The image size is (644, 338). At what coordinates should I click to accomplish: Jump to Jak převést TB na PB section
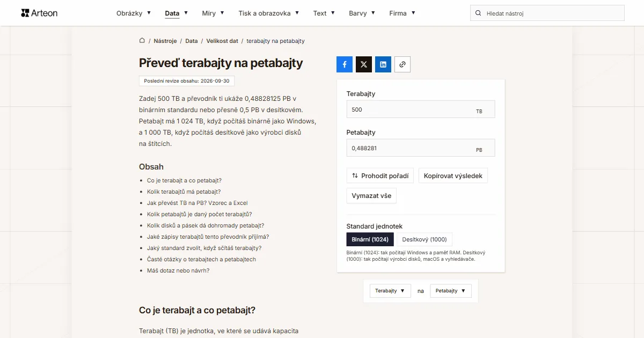[197, 203]
